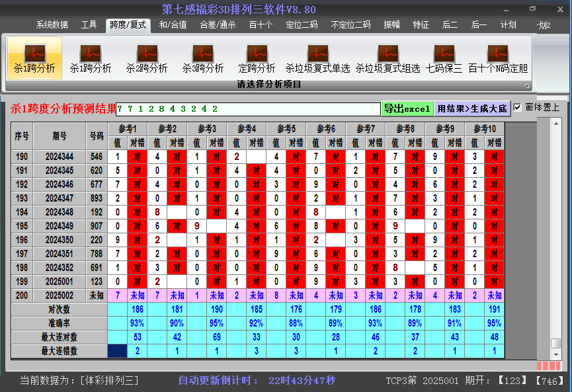Select the 振幅 tab
Screen dimensions: 572x392
tap(391, 25)
